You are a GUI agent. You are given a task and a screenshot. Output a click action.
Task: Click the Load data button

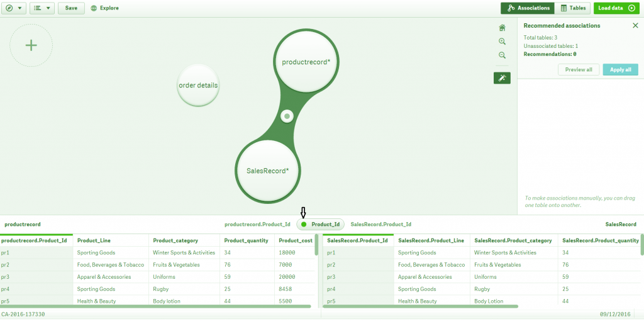616,8
